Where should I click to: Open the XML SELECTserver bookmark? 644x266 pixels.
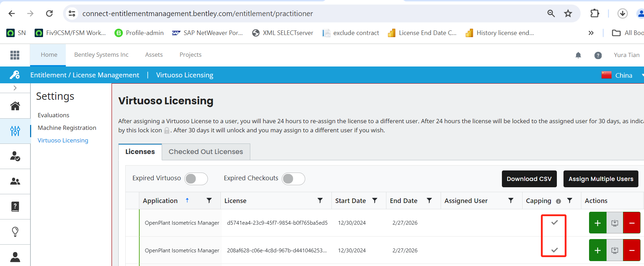[x=282, y=33]
